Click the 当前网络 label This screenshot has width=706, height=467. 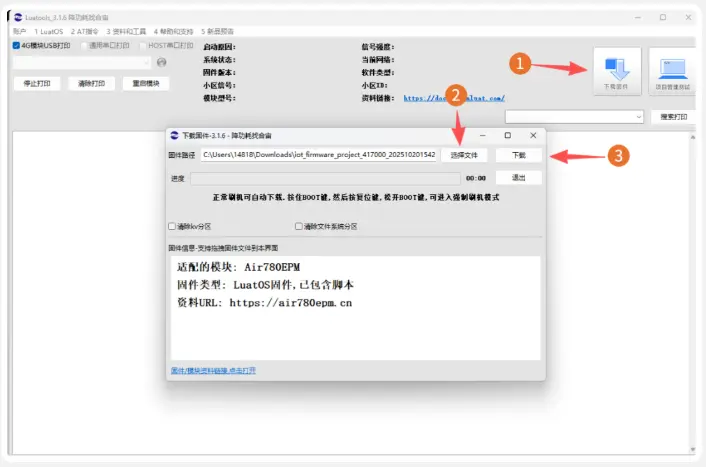(x=378, y=60)
